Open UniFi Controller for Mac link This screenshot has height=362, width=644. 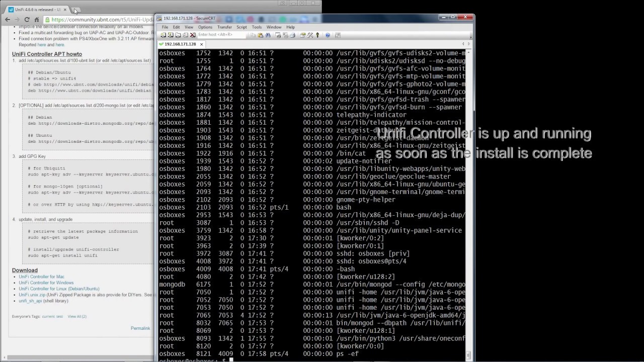click(x=42, y=277)
